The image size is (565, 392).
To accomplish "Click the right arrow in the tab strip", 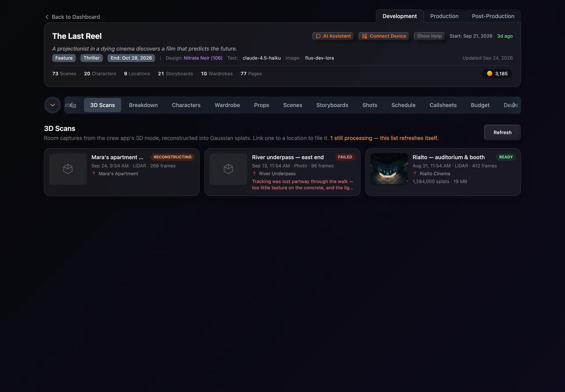I will tap(514, 105).
